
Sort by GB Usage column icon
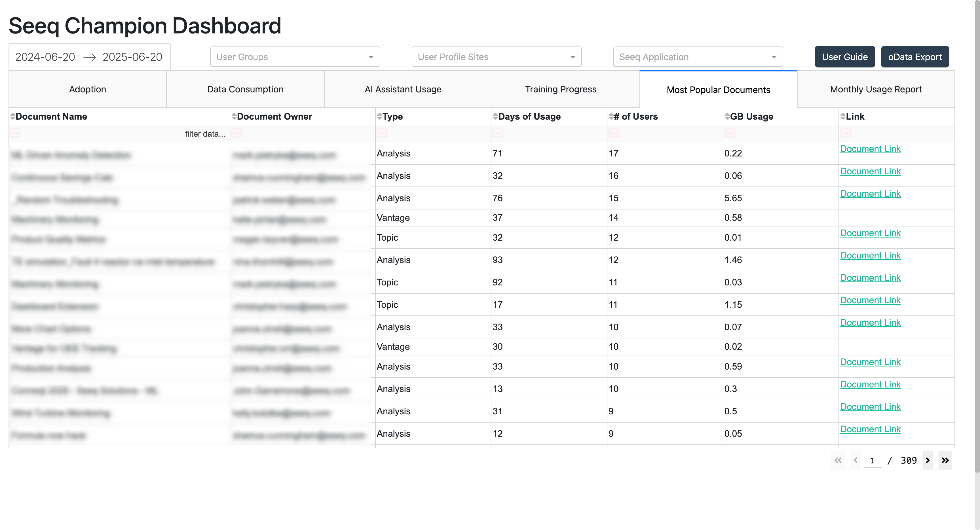coord(727,116)
